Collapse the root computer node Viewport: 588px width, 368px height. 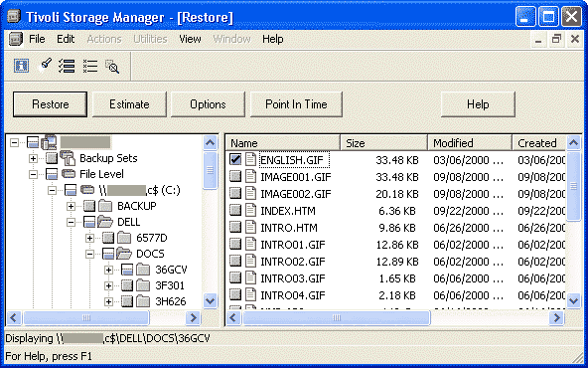pyautogui.click(x=14, y=142)
